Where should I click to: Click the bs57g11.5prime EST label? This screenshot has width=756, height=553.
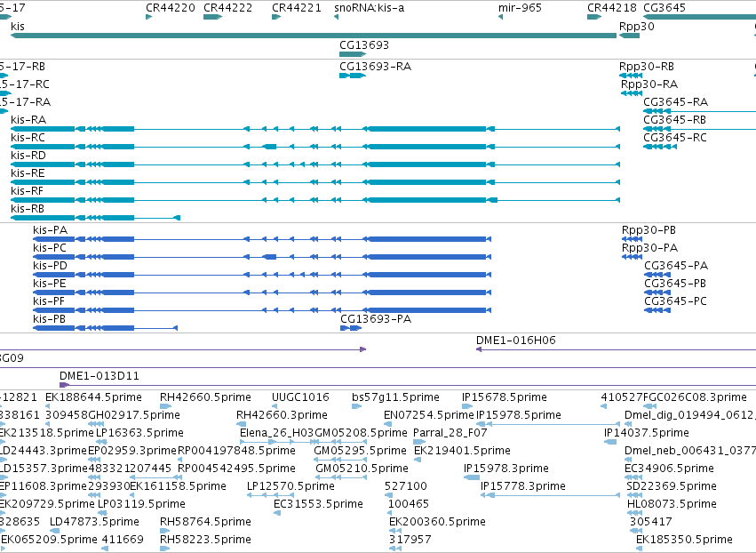point(395,397)
